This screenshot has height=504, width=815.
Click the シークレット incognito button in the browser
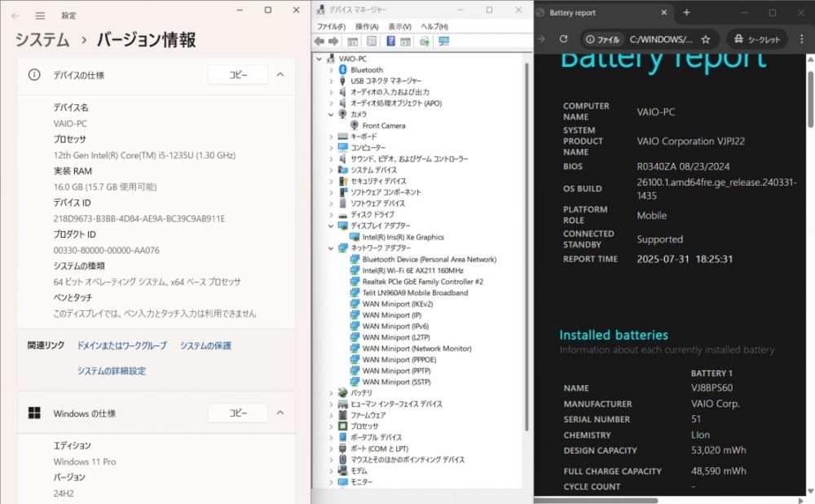[757, 39]
